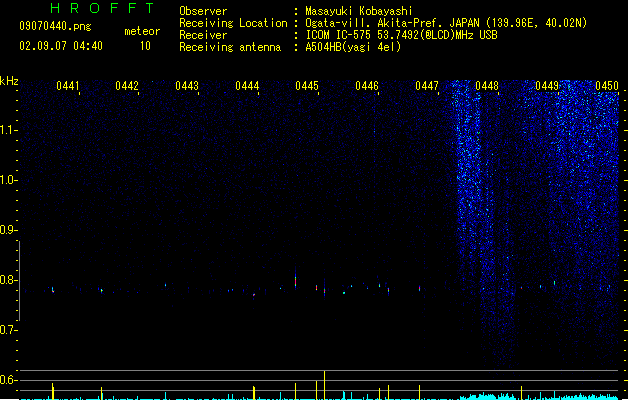Click the strong meteor echo after 0444
This screenshot has width=629, height=400.
tap(296, 280)
